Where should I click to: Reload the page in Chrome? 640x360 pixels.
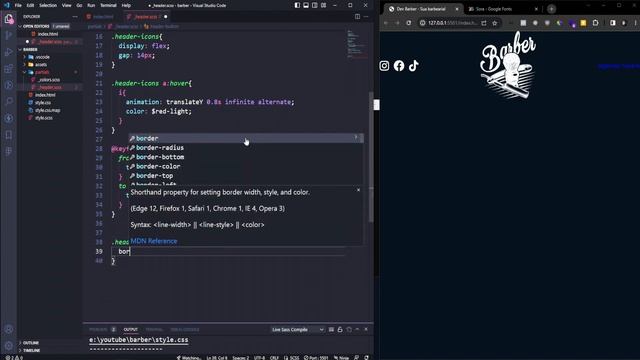point(409,23)
